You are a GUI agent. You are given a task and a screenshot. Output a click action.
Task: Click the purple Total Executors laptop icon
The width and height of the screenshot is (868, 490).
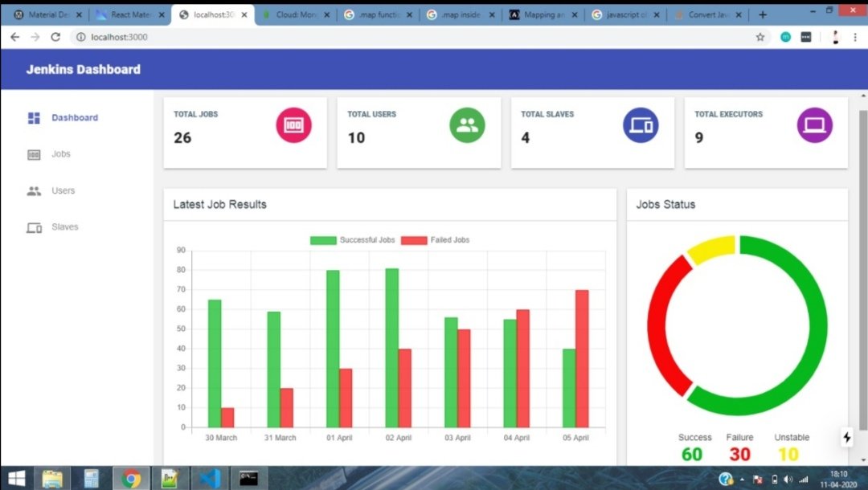[x=814, y=125]
